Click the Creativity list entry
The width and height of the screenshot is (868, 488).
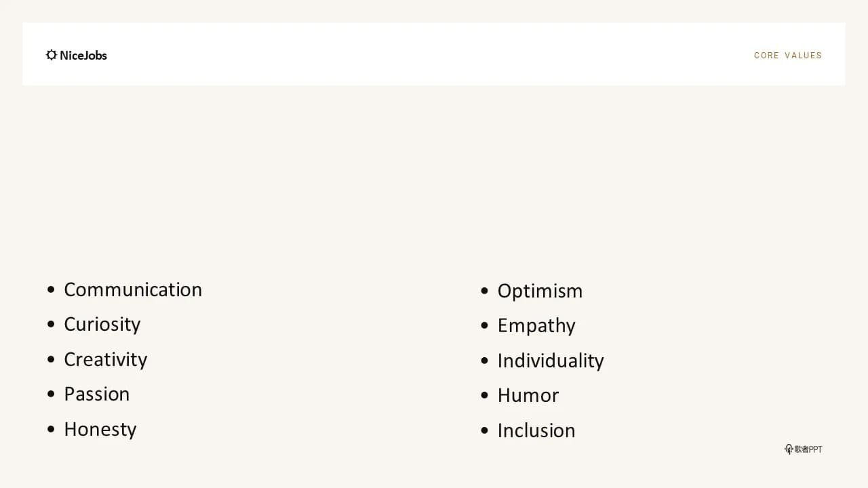click(x=106, y=359)
